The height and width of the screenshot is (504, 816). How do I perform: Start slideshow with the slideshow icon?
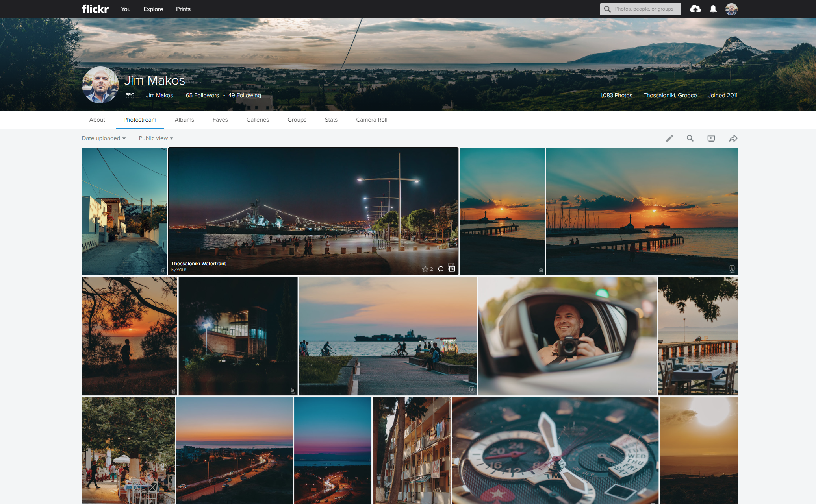[711, 138]
